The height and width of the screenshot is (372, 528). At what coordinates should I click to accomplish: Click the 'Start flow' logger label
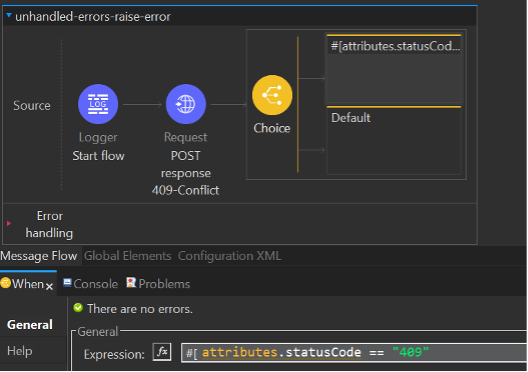(x=98, y=156)
